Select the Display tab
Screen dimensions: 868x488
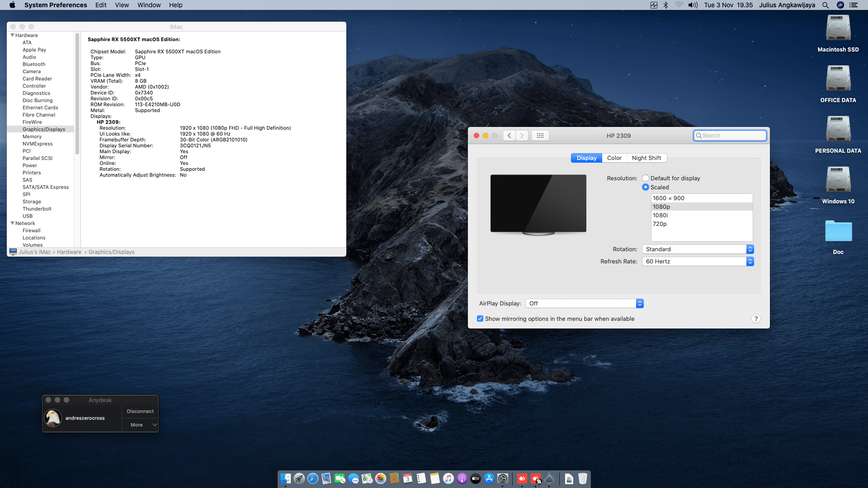pyautogui.click(x=586, y=158)
